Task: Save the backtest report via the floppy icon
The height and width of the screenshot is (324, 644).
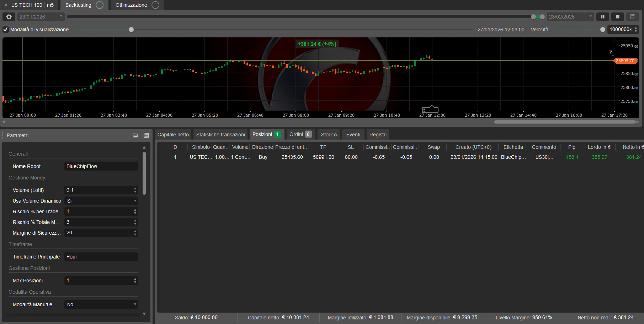Action: tap(633, 16)
